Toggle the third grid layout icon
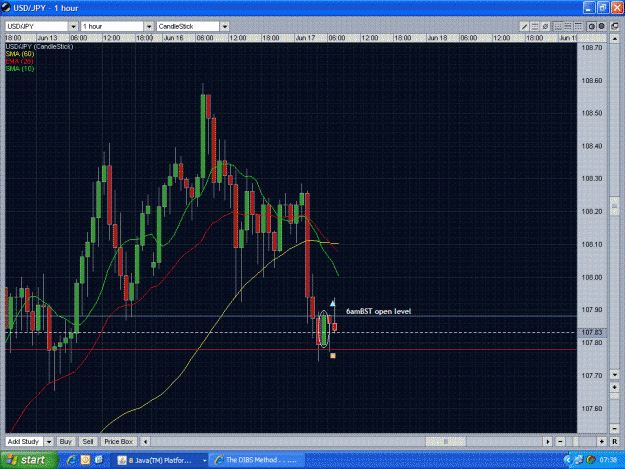 578,27
